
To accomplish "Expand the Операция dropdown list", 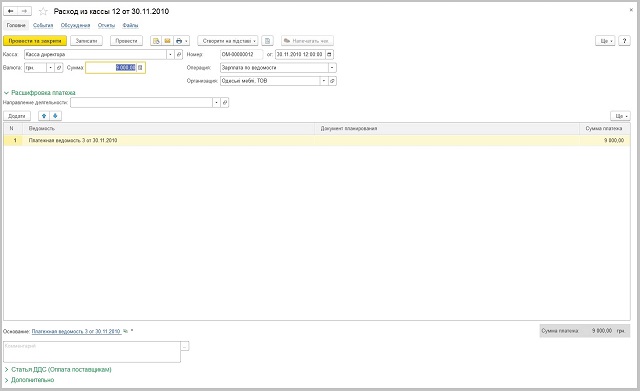I will [x=332, y=68].
